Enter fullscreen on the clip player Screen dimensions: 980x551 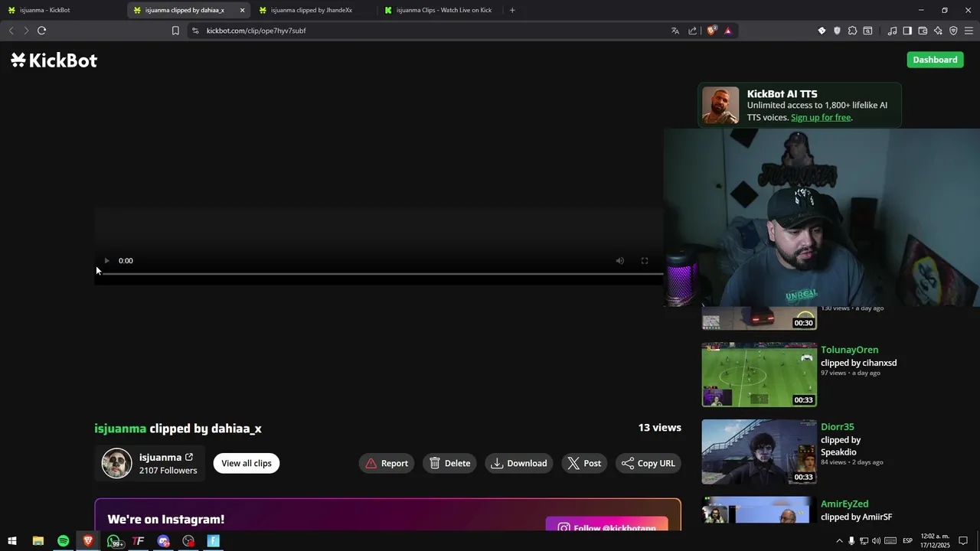(645, 261)
